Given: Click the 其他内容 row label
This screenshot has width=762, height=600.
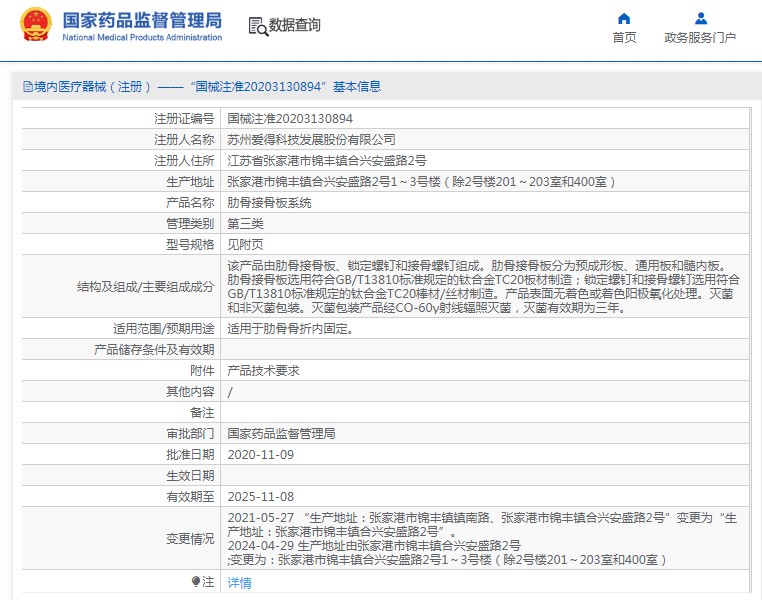Looking at the screenshot, I should 190,392.
